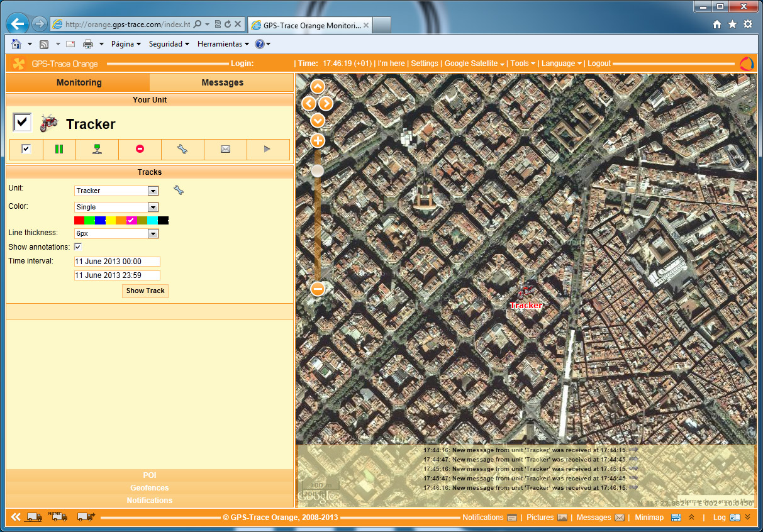Screen dimensions: 763x532
Task: Expand the Notifications section in left panel
Action: [x=150, y=501]
